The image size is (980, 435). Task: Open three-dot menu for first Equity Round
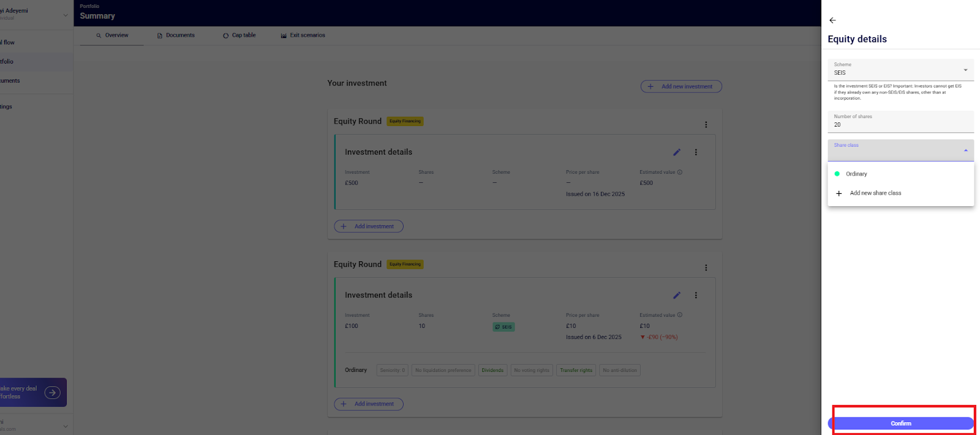pos(706,125)
